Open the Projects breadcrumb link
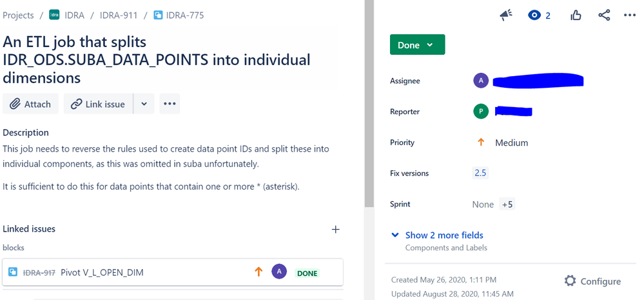644x300 pixels. 18,15
